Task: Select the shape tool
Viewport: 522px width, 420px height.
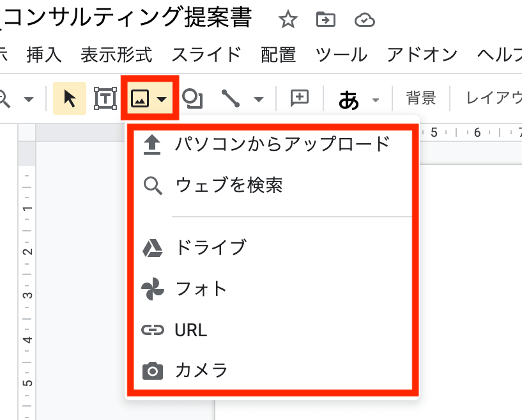Action: pos(192,98)
